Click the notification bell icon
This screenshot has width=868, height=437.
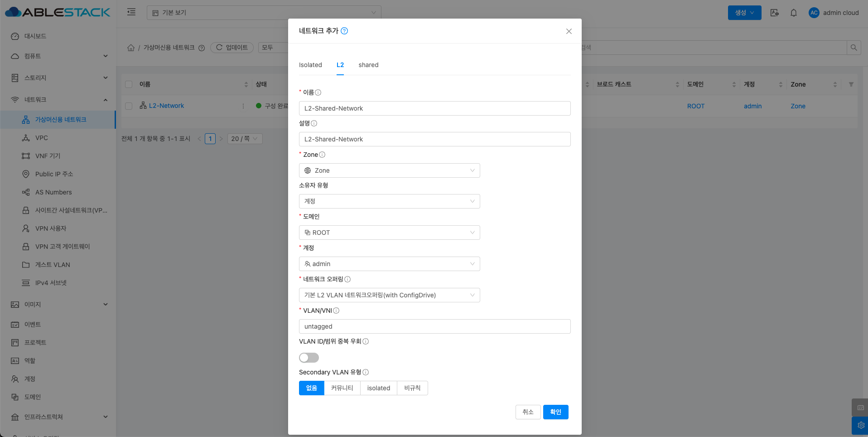coord(793,13)
